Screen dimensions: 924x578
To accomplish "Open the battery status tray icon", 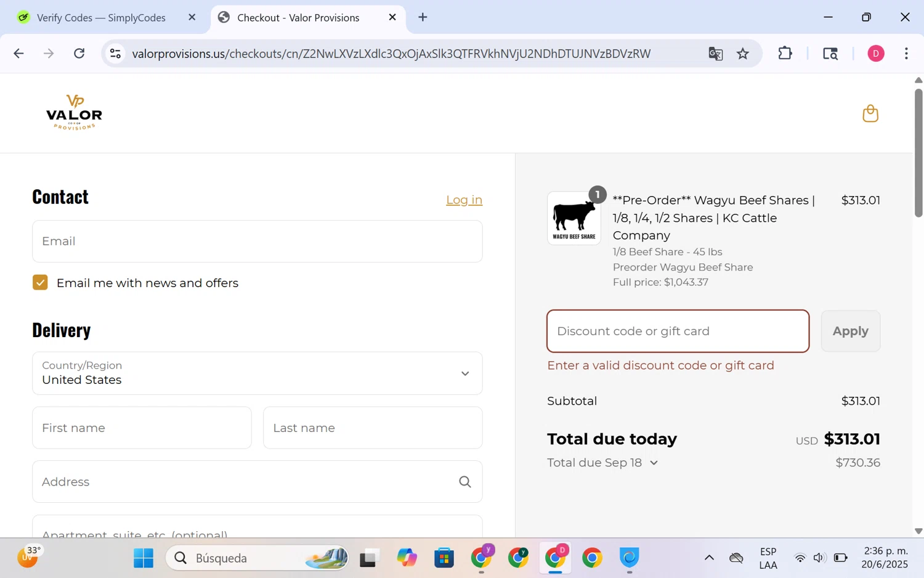I will coord(841,558).
